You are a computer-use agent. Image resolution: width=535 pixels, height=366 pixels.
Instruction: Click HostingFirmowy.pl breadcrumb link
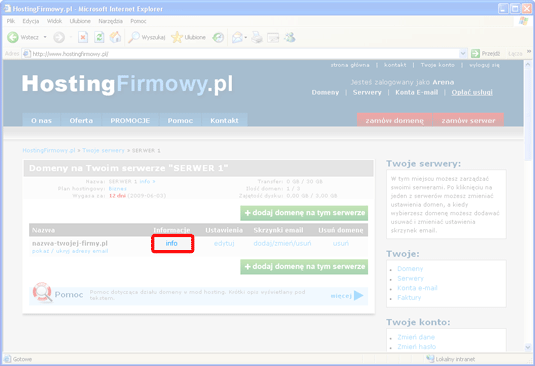click(x=49, y=150)
